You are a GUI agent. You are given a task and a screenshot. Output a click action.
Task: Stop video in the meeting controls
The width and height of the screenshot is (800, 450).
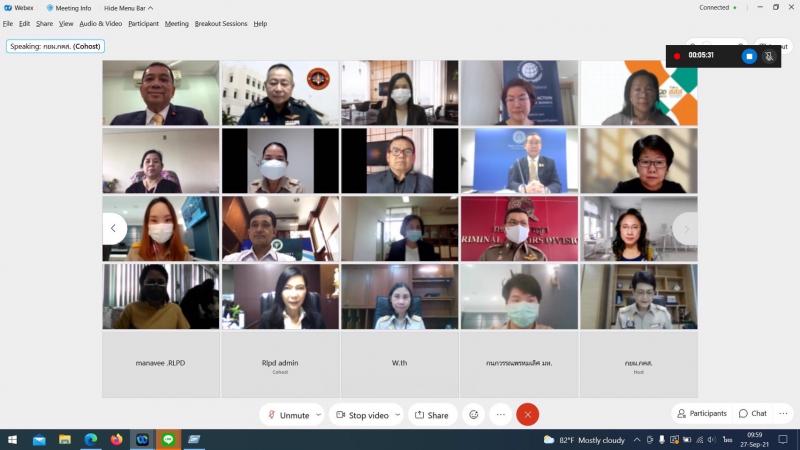[363, 415]
